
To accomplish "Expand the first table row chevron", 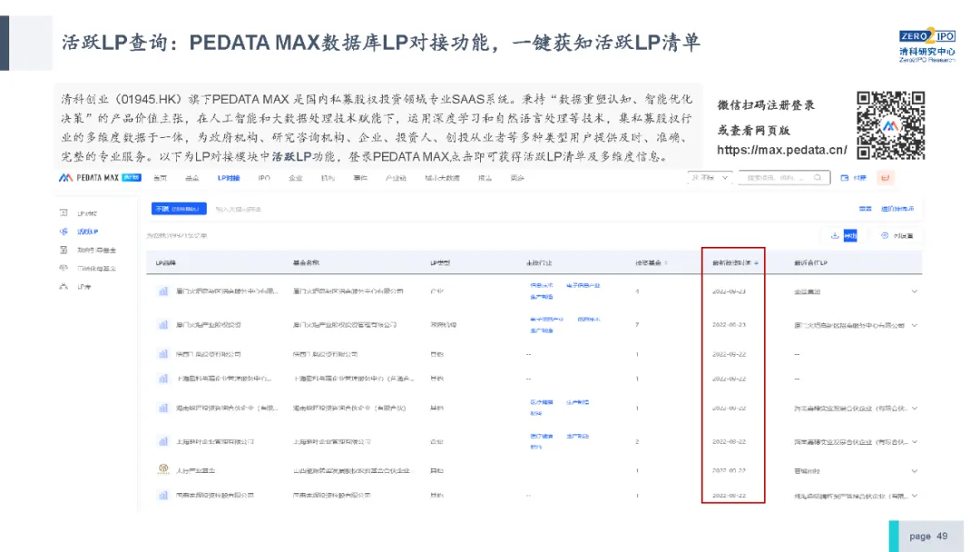I will click(x=913, y=291).
